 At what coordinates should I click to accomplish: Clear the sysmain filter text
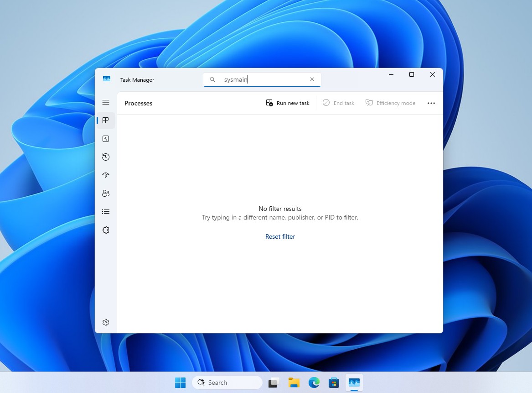tap(312, 79)
